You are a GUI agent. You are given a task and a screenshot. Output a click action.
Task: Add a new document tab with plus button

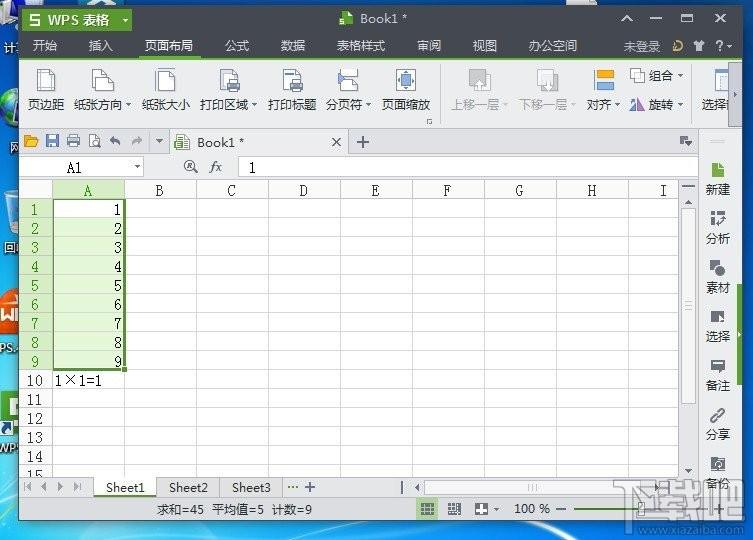click(x=363, y=142)
